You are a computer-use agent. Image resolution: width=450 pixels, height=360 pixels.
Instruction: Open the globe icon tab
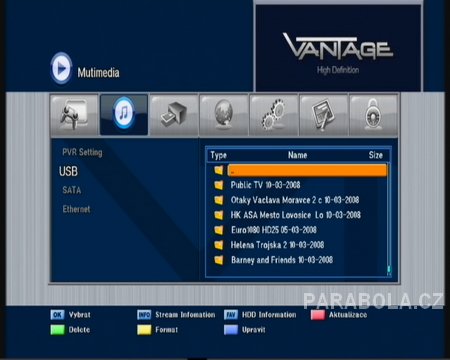(x=224, y=115)
